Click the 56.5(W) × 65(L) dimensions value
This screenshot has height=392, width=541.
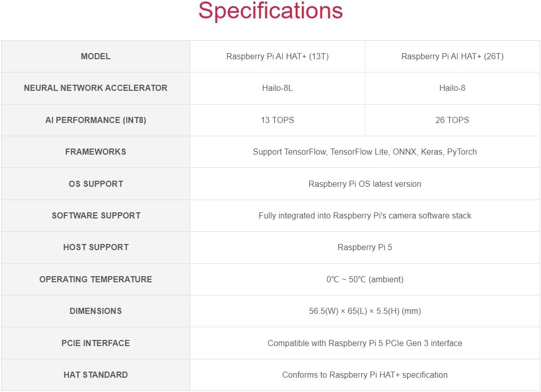(x=364, y=311)
